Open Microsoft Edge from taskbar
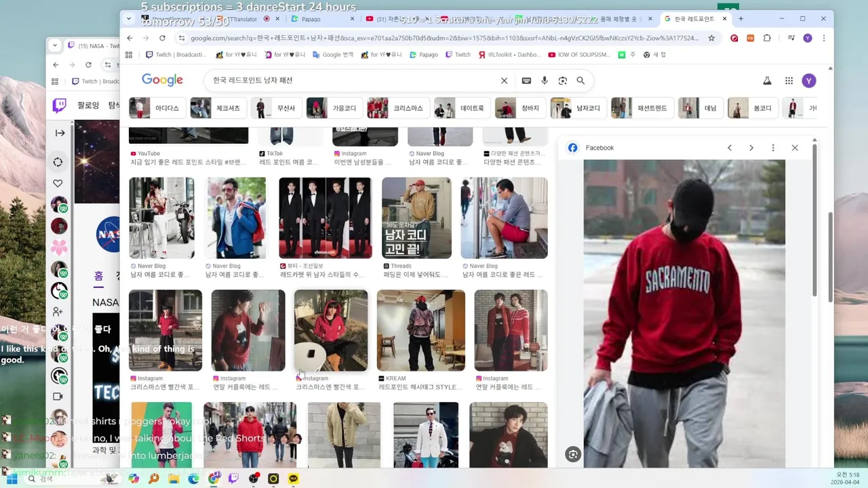 (193, 479)
